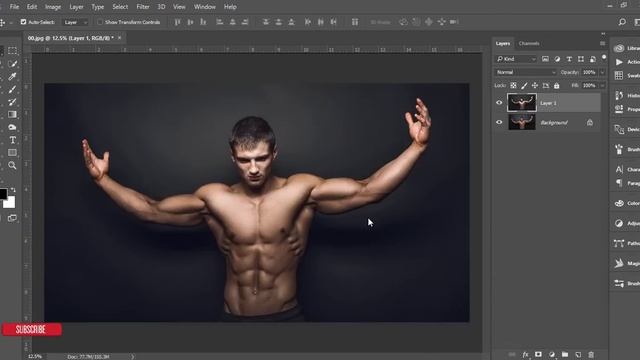Viewport: 640px width, 360px height.
Task: Toggle lock position icon
Action: [x=535, y=86]
